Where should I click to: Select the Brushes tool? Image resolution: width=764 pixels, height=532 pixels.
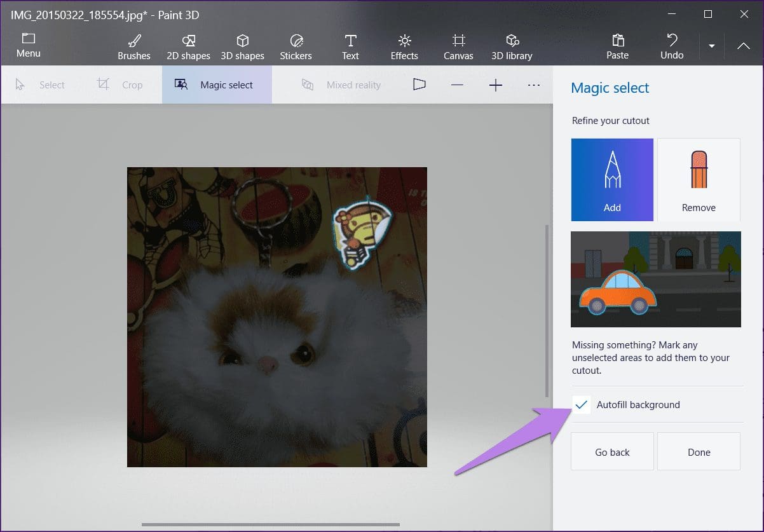134,47
